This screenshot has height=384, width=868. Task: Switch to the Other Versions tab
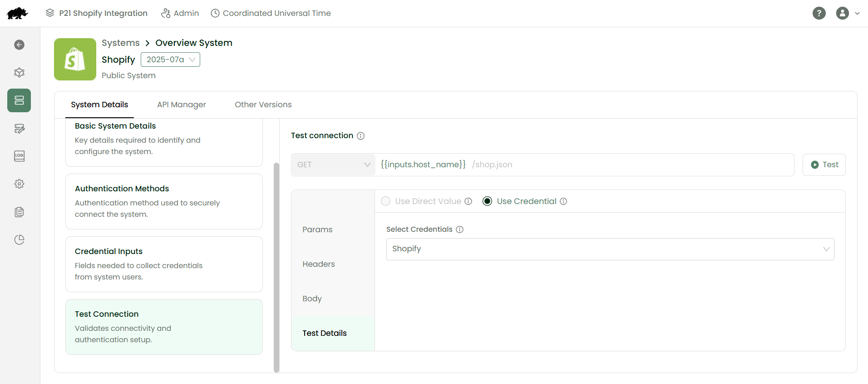coord(263,105)
